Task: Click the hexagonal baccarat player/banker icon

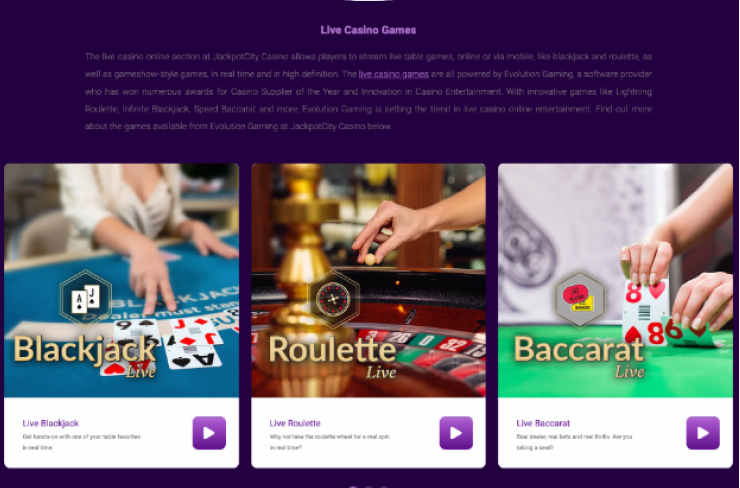Action: coord(580,299)
